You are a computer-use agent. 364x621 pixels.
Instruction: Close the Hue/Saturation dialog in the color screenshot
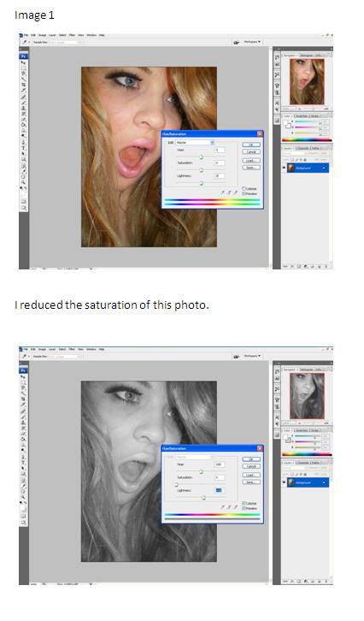tap(260, 133)
